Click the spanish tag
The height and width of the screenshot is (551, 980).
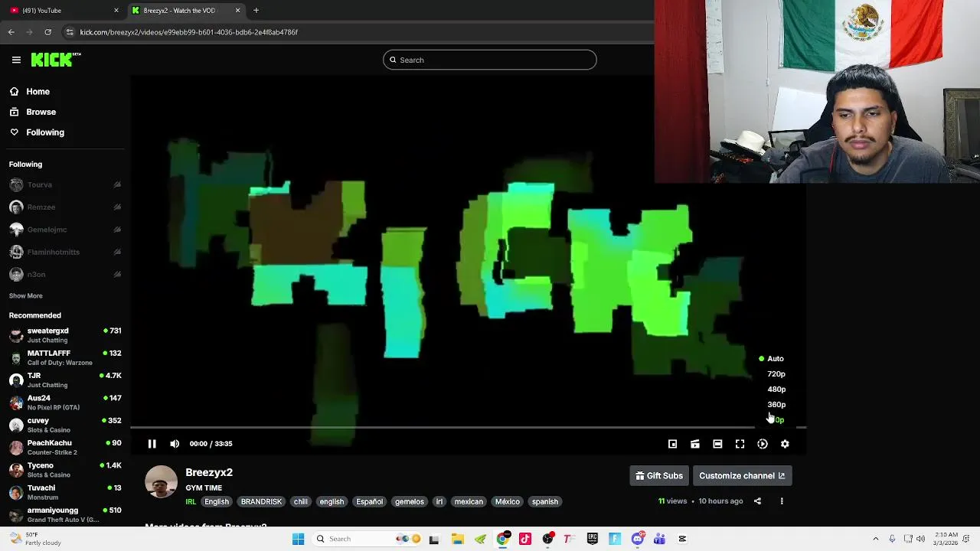pos(545,502)
